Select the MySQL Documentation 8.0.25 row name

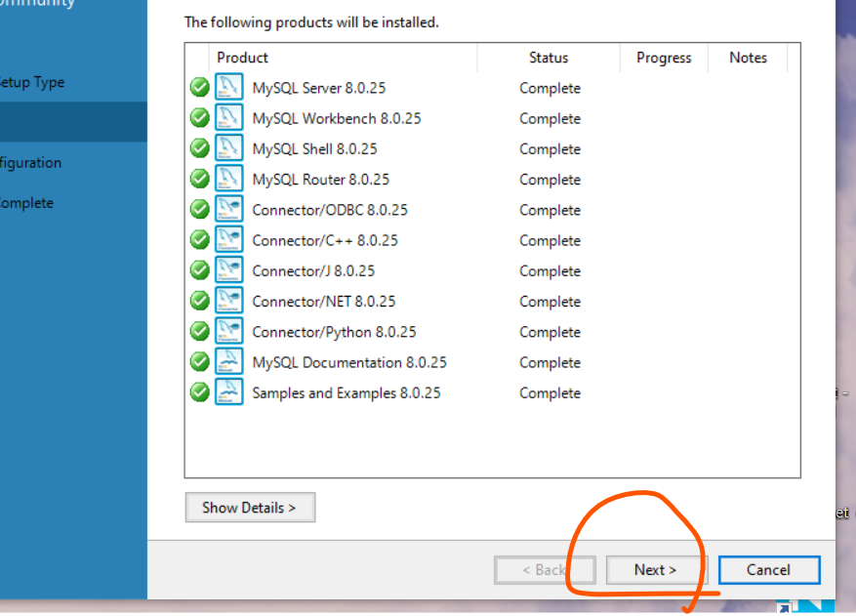(x=349, y=362)
